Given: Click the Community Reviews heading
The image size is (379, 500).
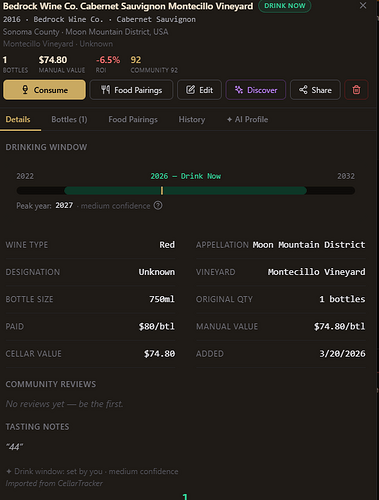Looking at the screenshot, I should click(51, 384).
